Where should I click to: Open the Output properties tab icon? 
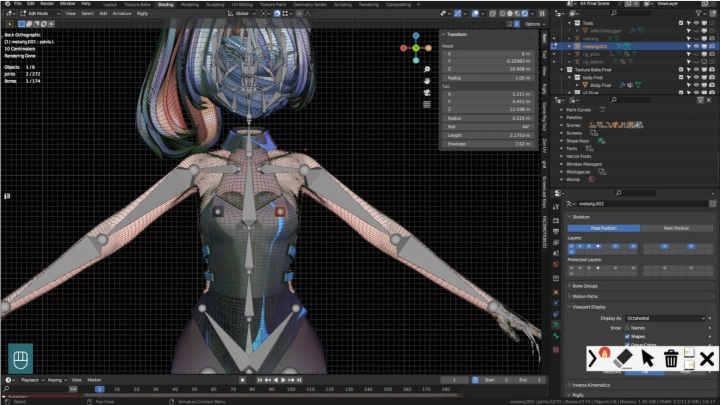point(556,231)
